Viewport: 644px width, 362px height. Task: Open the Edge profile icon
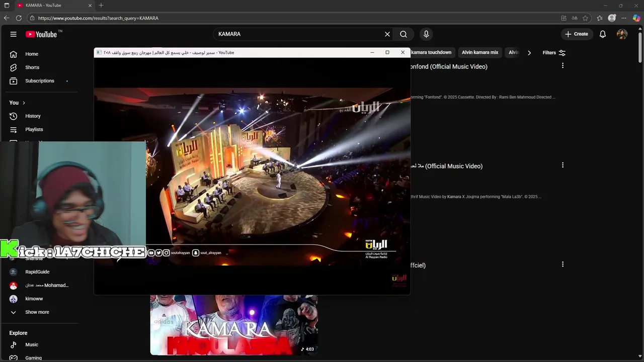click(612, 18)
